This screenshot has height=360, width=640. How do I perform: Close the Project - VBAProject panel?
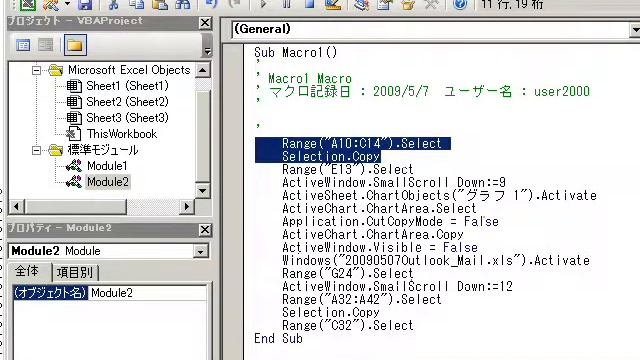[205, 23]
